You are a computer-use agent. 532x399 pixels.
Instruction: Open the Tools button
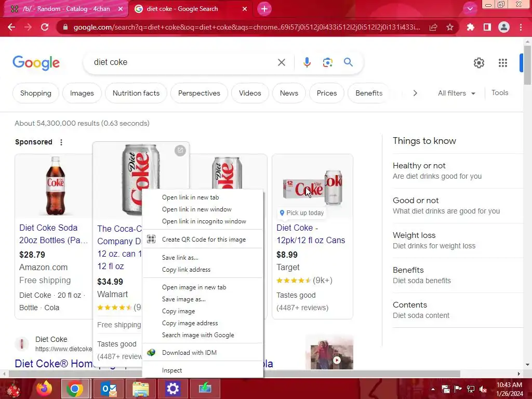(x=500, y=92)
